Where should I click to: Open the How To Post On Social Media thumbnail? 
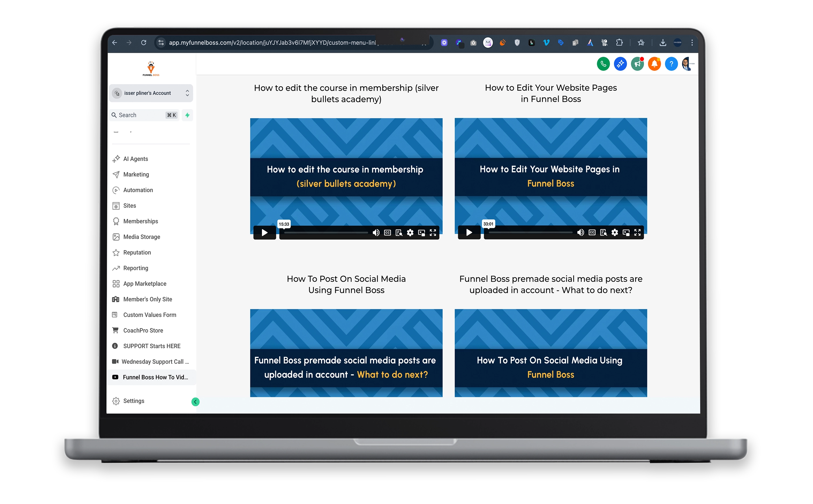click(550, 353)
